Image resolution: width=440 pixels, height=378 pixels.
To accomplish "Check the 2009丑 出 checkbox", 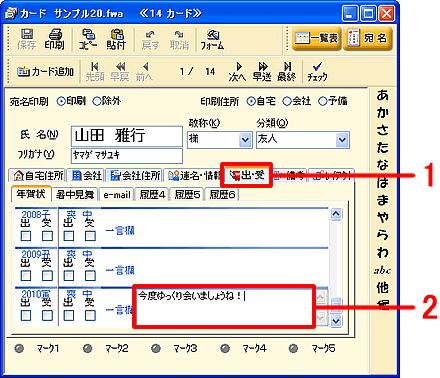I will (x=26, y=276).
